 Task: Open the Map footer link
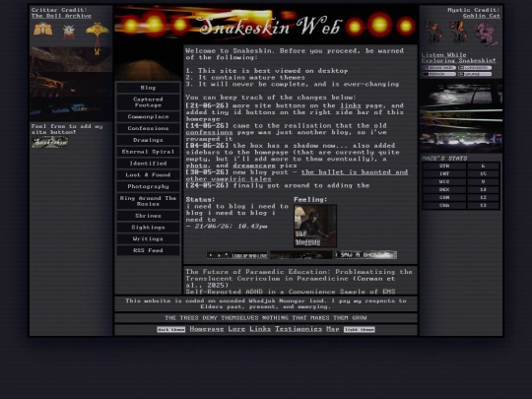[x=333, y=329]
